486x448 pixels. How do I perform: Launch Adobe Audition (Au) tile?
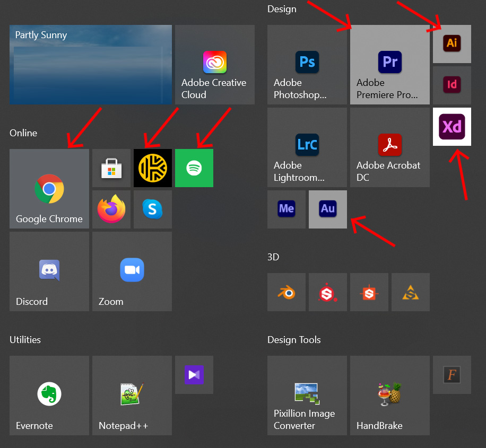(x=328, y=209)
